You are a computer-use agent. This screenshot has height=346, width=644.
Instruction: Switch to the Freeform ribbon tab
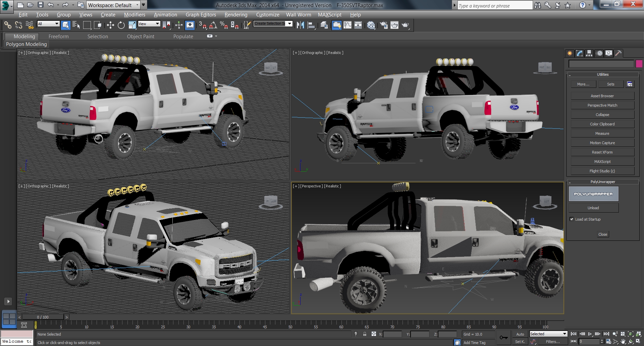(x=58, y=37)
